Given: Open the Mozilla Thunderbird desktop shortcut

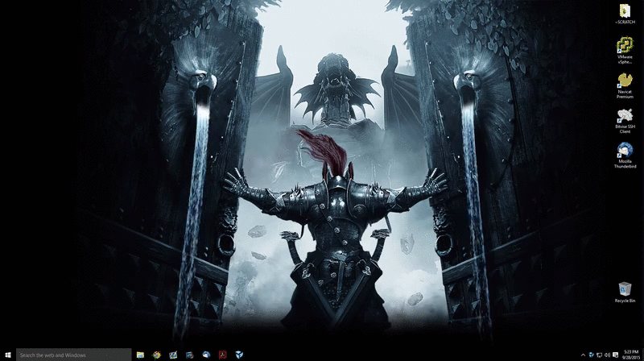Looking at the screenshot, I should click(x=625, y=156).
